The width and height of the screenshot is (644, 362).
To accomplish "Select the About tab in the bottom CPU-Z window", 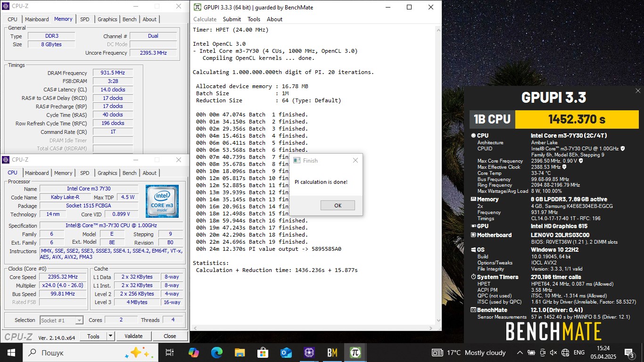I will tap(149, 173).
